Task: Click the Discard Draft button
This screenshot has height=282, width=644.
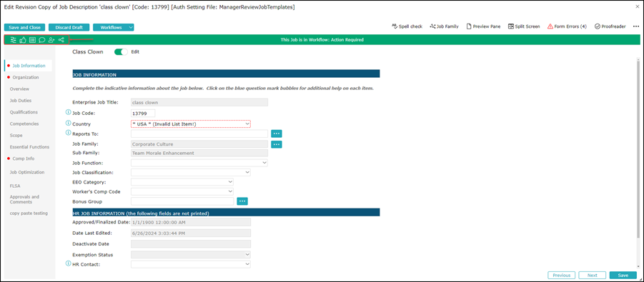Action: 69,28
